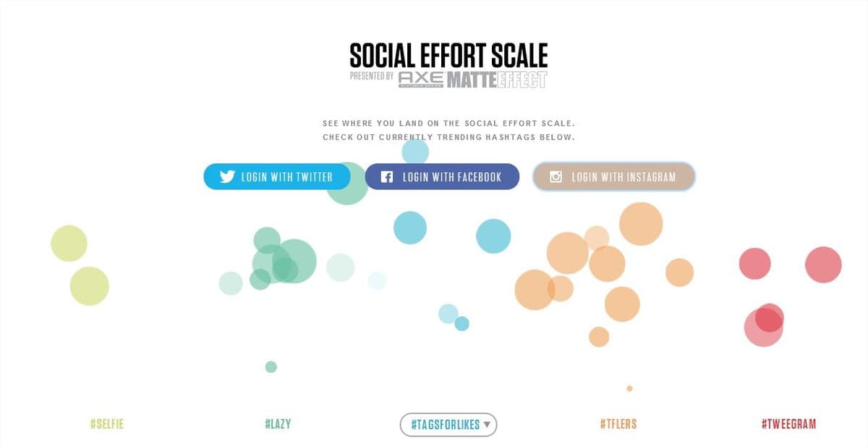This screenshot has width=868, height=448.
Task: Open the #TFLERS hashtag category
Action: (x=618, y=424)
